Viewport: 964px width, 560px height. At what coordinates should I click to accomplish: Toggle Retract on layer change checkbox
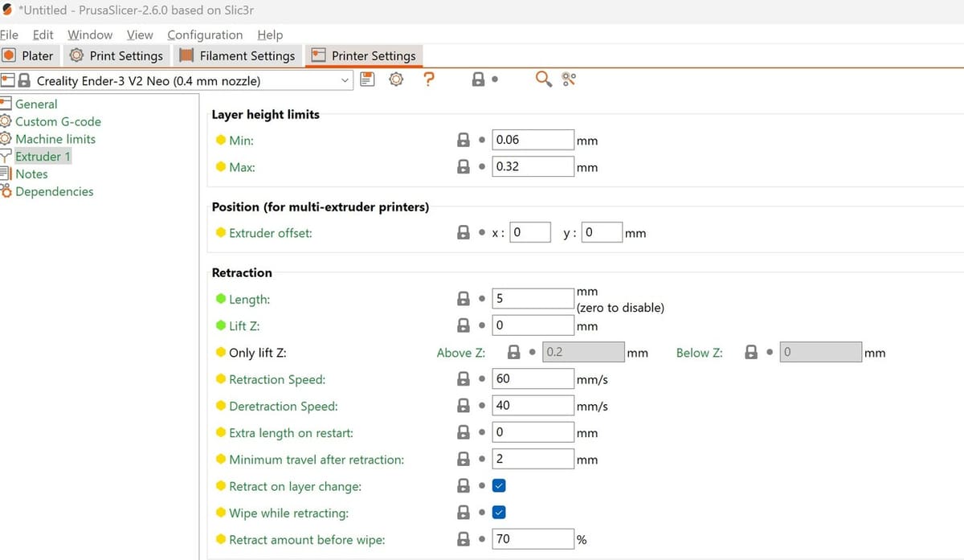[499, 485]
